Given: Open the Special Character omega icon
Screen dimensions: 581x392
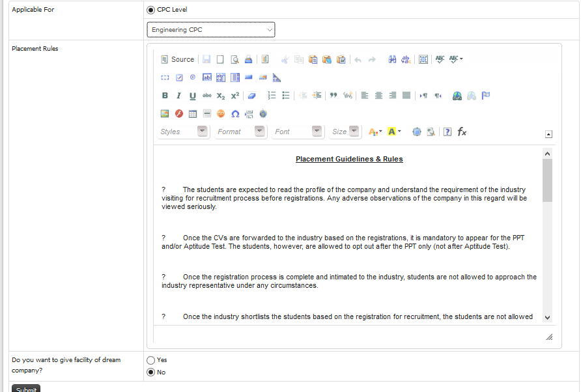Looking at the screenshot, I should point(235,114).
